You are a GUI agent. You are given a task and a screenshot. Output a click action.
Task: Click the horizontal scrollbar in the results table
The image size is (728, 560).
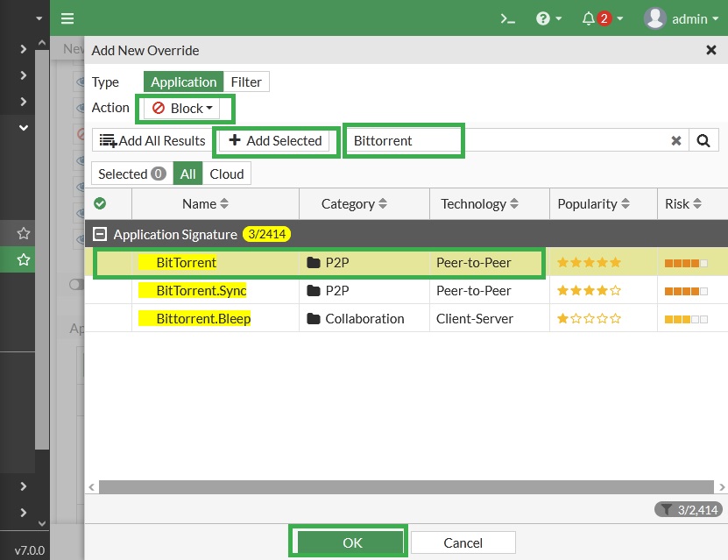[406, 487]
